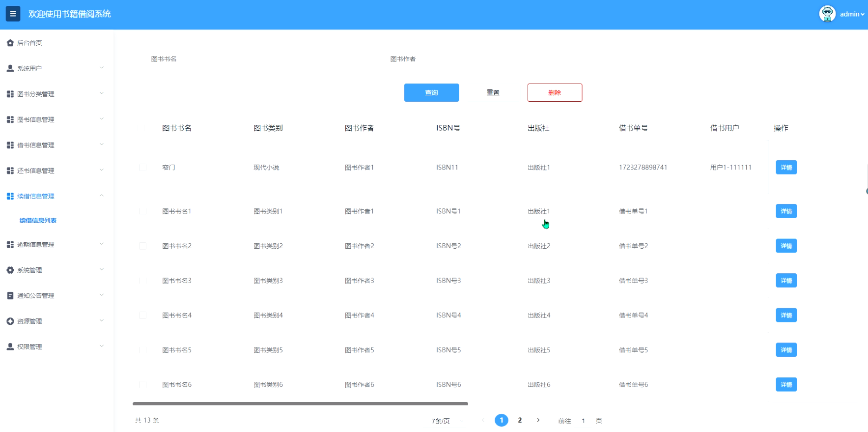Image resolution: width=868 pixels, height=432 pixels.
Task: Open 逾期信息管理 menu item
Action: pos(57,244)
